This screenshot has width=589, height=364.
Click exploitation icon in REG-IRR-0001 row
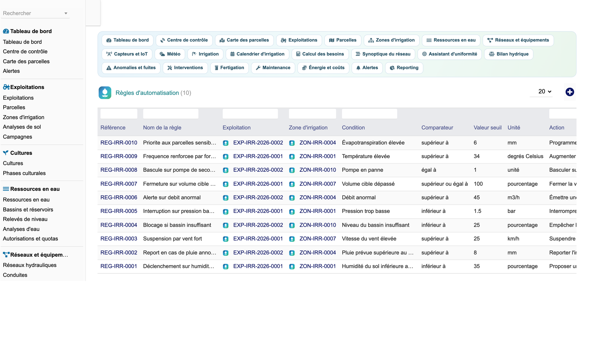coord(225,267)
